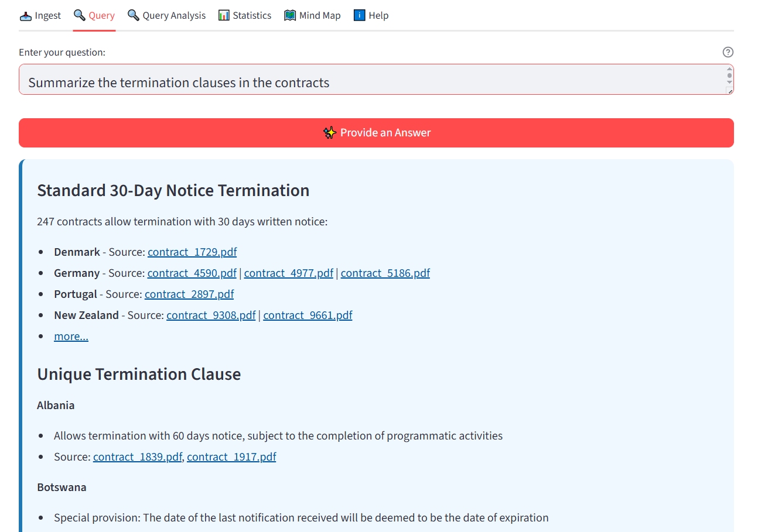Click the Statistics bar chart icon
The height and width of the screenshot is (532, 758).
point(225,15)
